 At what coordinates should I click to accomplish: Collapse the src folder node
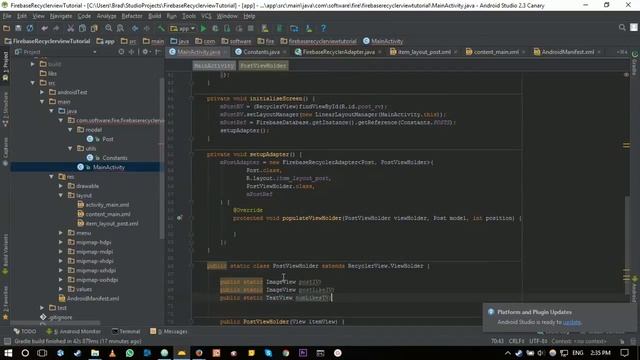(33, 83)
